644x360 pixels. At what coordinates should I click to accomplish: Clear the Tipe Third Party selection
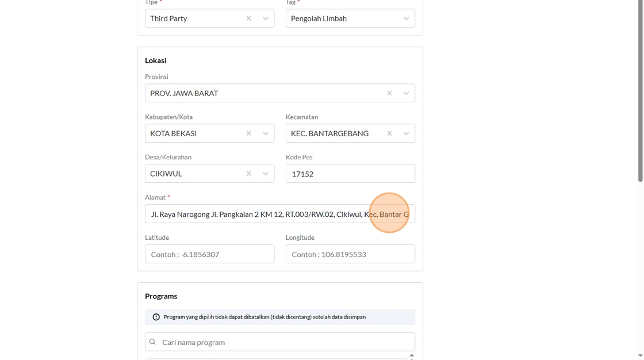[249, 18]
